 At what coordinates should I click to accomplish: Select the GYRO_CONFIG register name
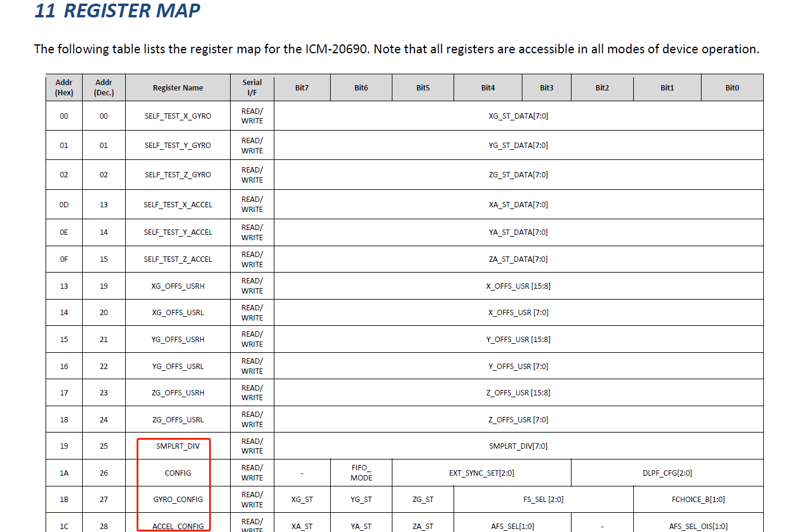pos(178,499)
